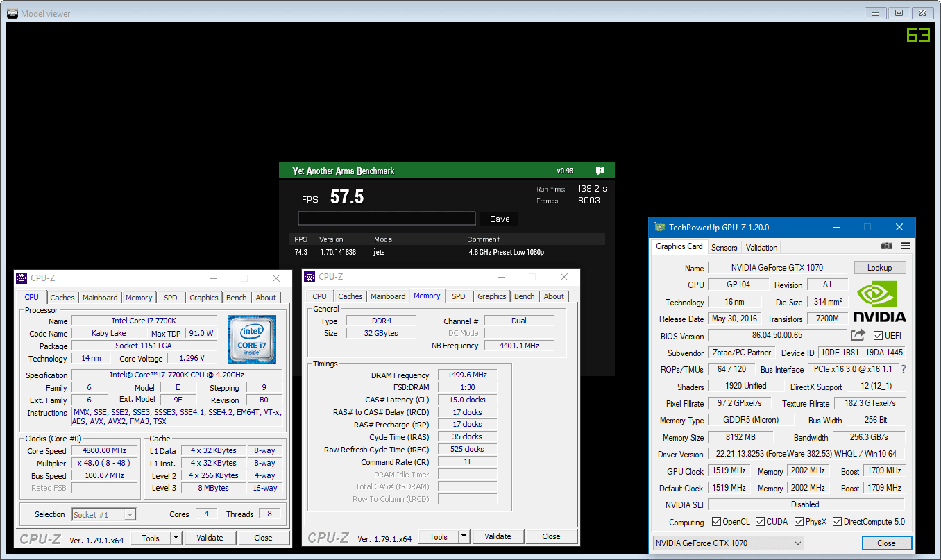Click the Row Refresh Cycle Time value 525 clocks
The height and width of the screenshot is (560, 941).
(x=468, y=449)
